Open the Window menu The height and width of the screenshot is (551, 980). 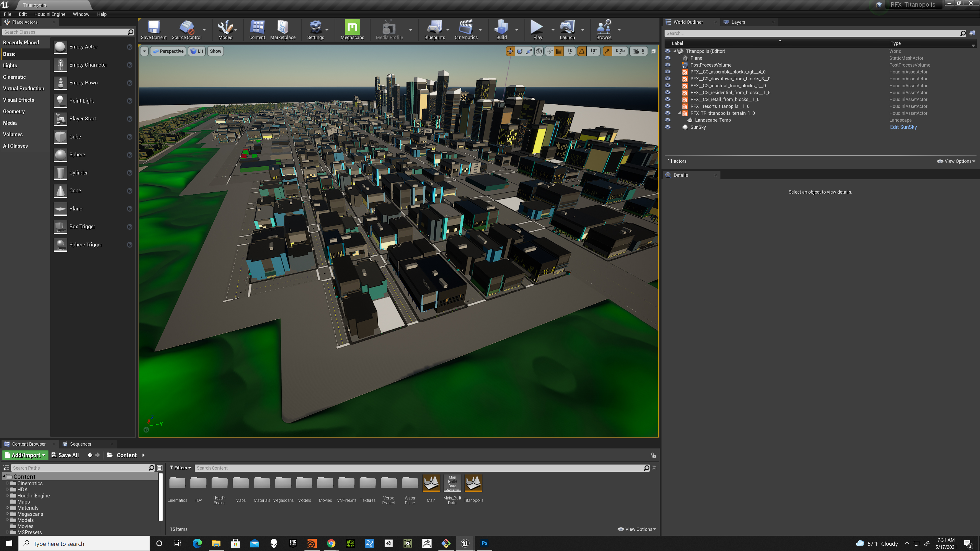[81, 14]
